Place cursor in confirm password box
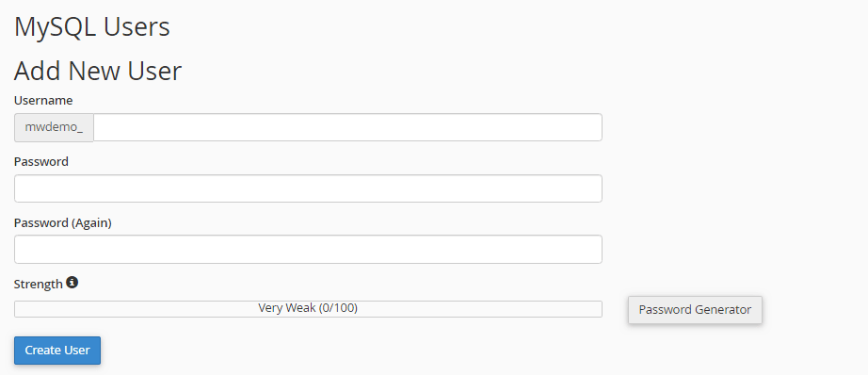This screenshot has width=868, height=392. coord(308,250)
